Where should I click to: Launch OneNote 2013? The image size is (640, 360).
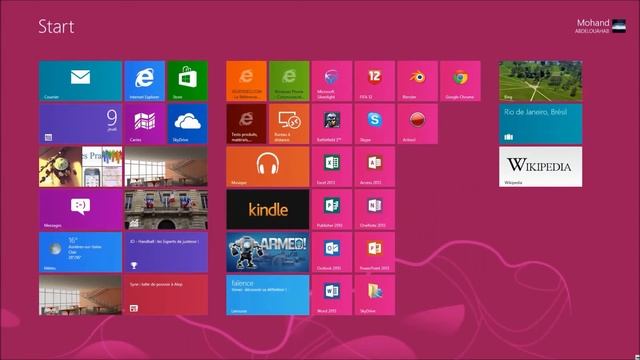[375, 209]
